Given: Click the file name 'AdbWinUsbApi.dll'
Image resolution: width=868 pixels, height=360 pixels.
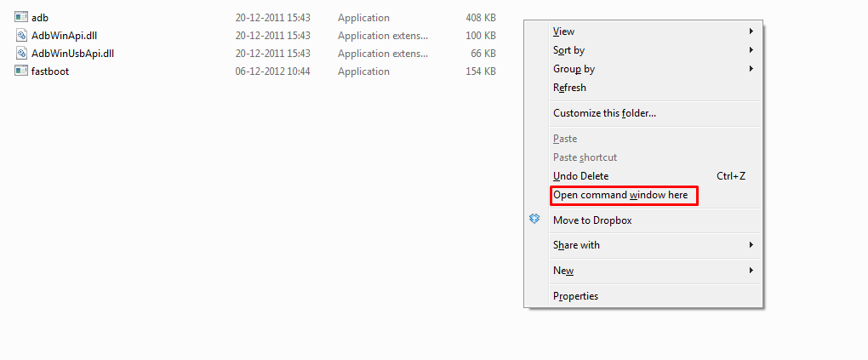Looking at the screenshot, I should tap(72, 54).
